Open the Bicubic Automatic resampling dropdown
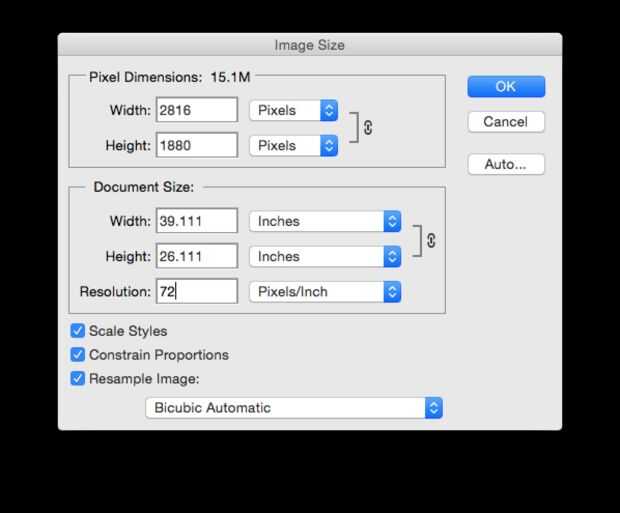Screen dimensions: 620x513 293,407
